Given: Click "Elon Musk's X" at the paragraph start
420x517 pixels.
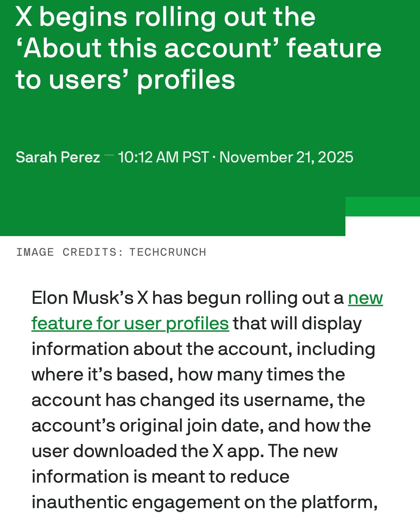Looking at the screenshot, I should point(90,298).
